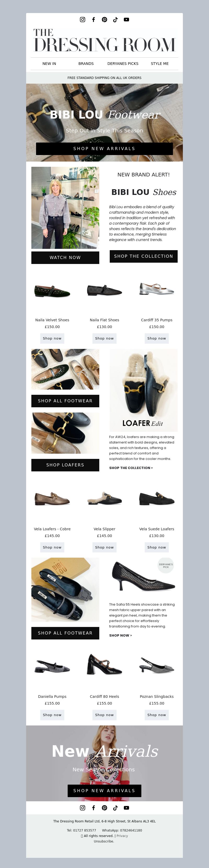The width and height of the screenshot is (209, 868).
Task: Open the Instagram icon in the footer
Action: click(82, 808)
